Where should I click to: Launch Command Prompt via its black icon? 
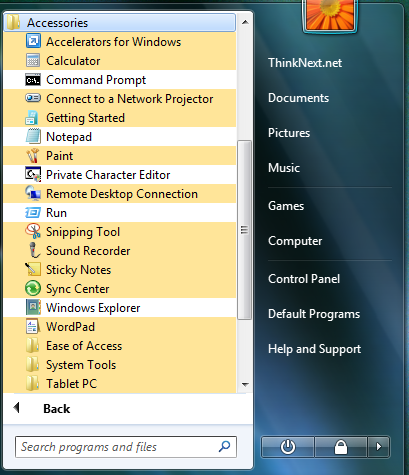click(x=33, y=80)
